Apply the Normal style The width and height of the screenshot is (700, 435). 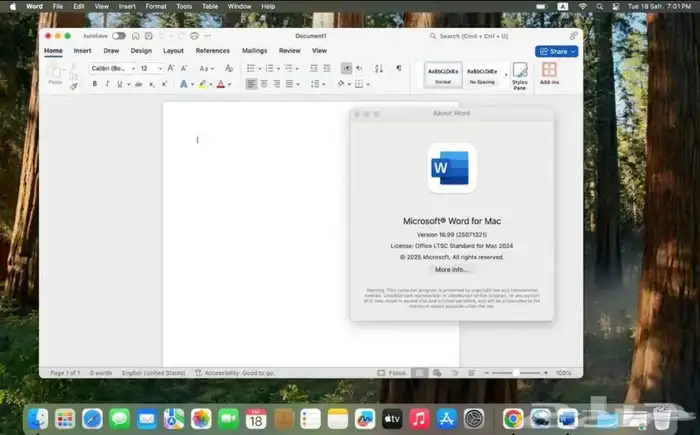(x=443, y=75)
